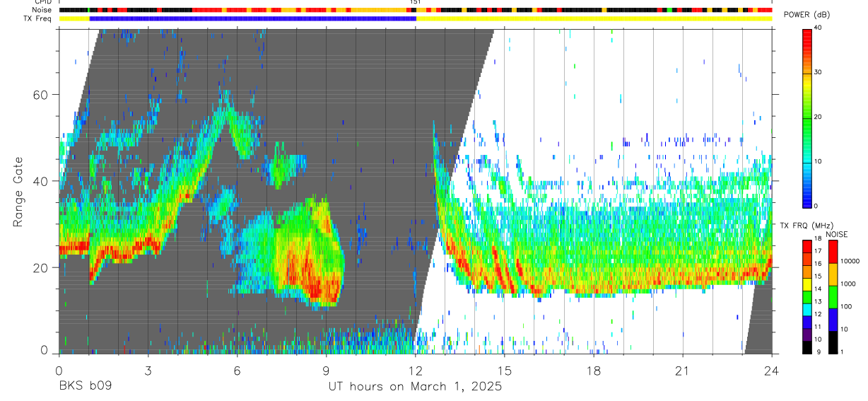This screenshot has height=401, width=868.
Task: Click the 'Noise' row label above the plot
Action: (43, 10)
